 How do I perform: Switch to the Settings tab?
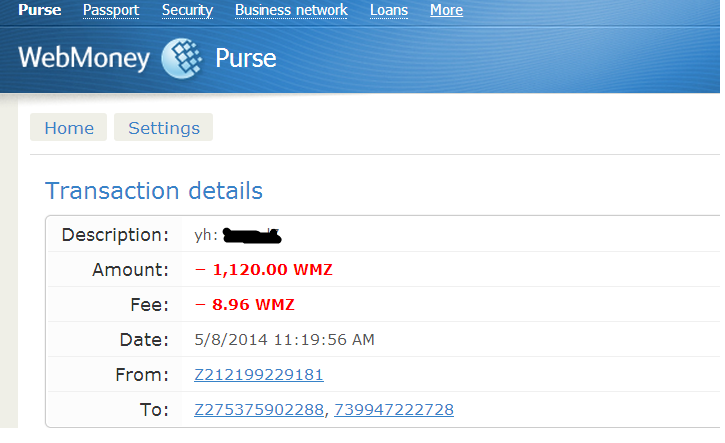point(164,127)
